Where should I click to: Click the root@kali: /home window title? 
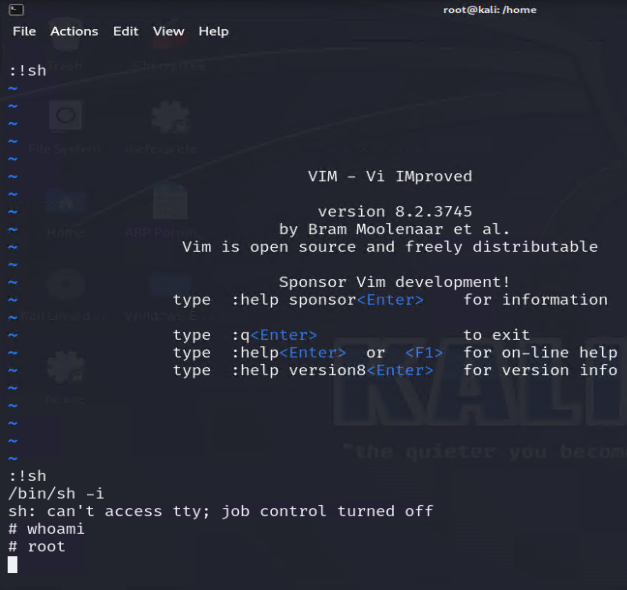(489, 10)
